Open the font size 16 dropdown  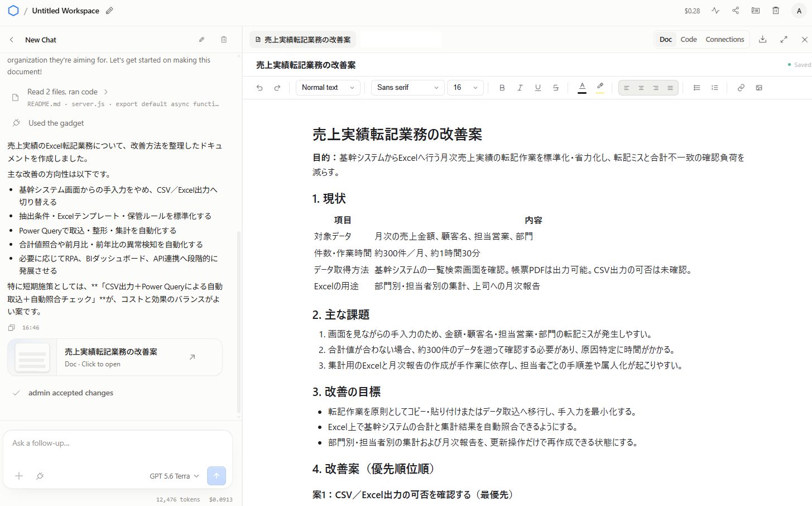pos(465,88)
